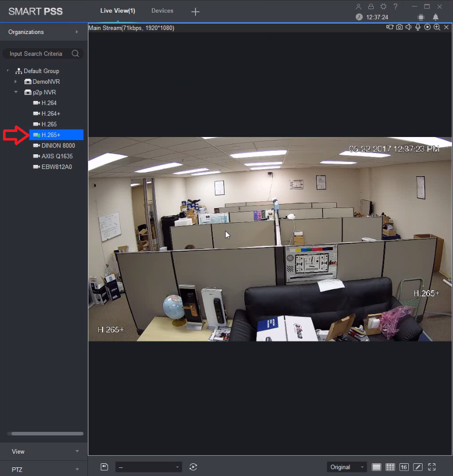Select the Default Group label
453x476 pixels.
tap(41, 71)
